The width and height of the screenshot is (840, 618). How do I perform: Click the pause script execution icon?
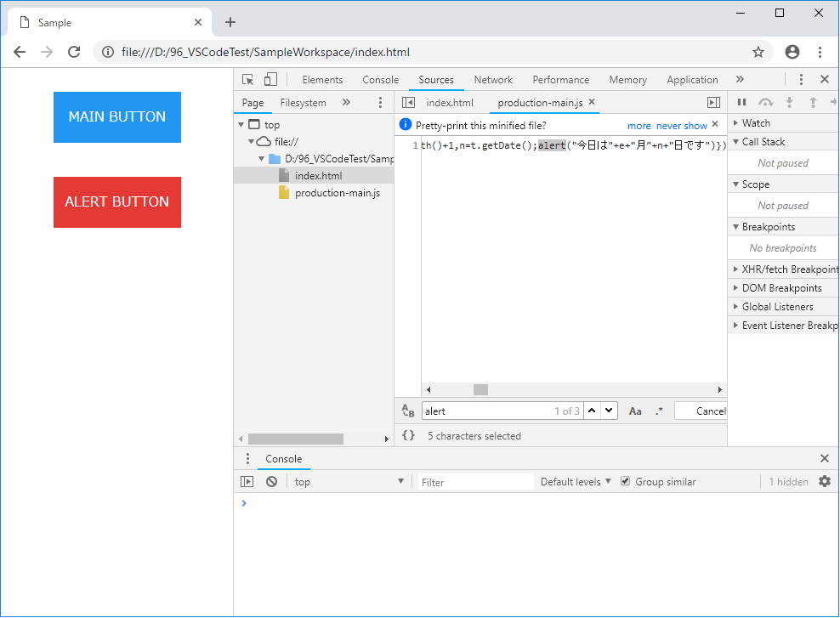click(741, 103)
